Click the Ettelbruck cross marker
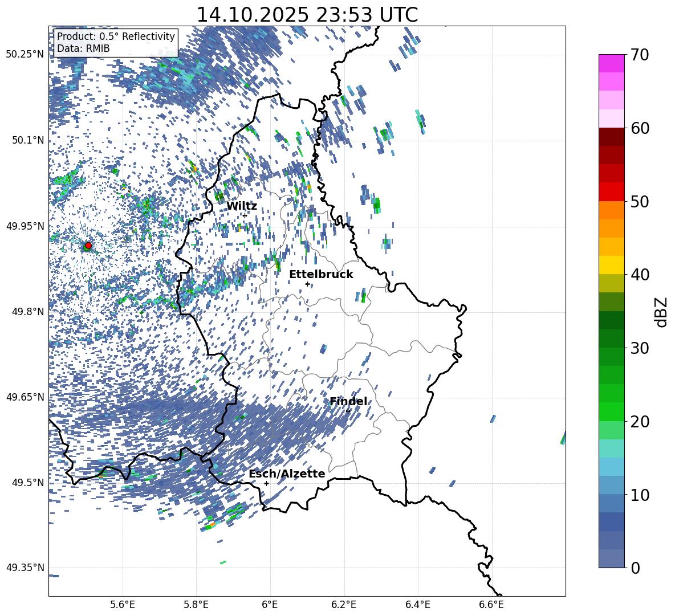This screenshot has height=616, width=675. [307, 284]
